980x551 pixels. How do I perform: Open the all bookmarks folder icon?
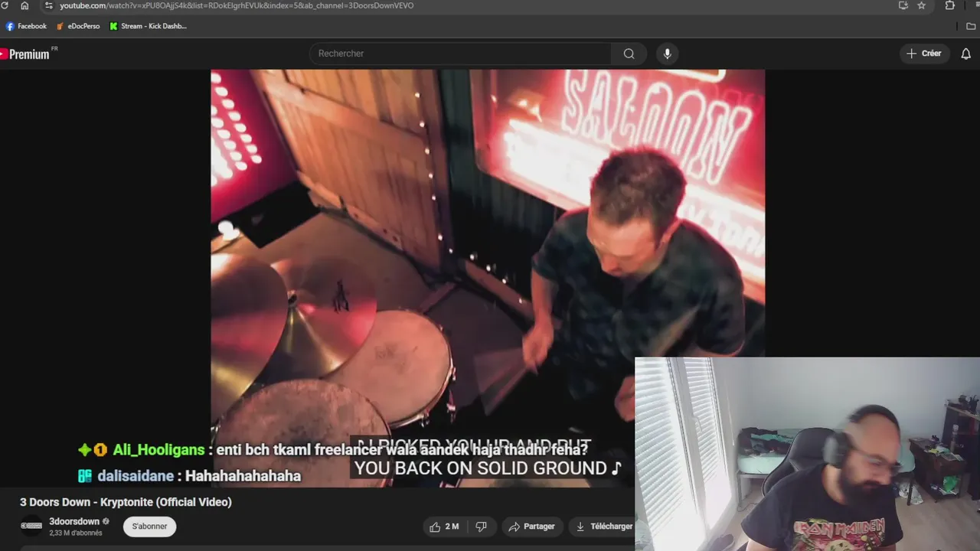972,26
